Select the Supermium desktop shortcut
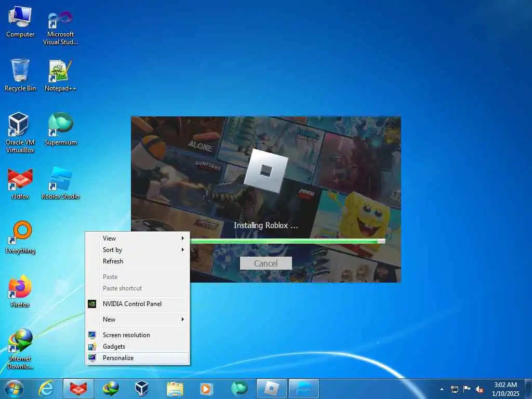Screen dimensions: 532x399 pyautogui.click(x=60, y=129)
